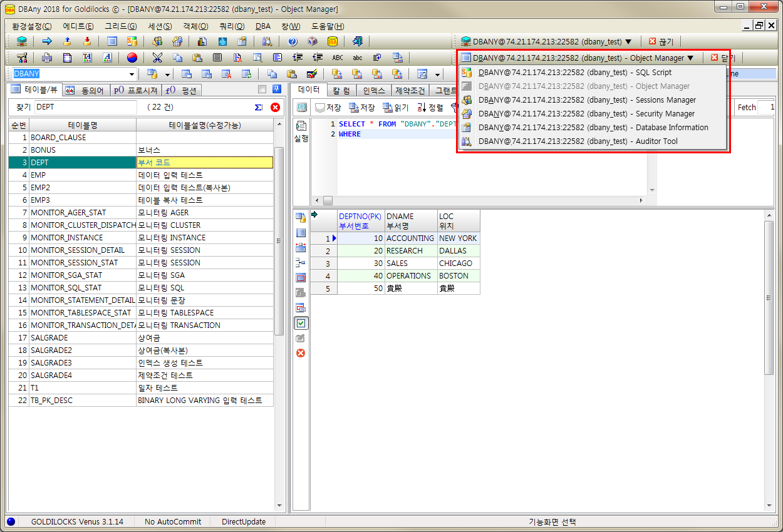Click the green checkmark icon in grid sidebar
Image resolution: width=783 pixels, height=532 pixels.
coord(301,323)
